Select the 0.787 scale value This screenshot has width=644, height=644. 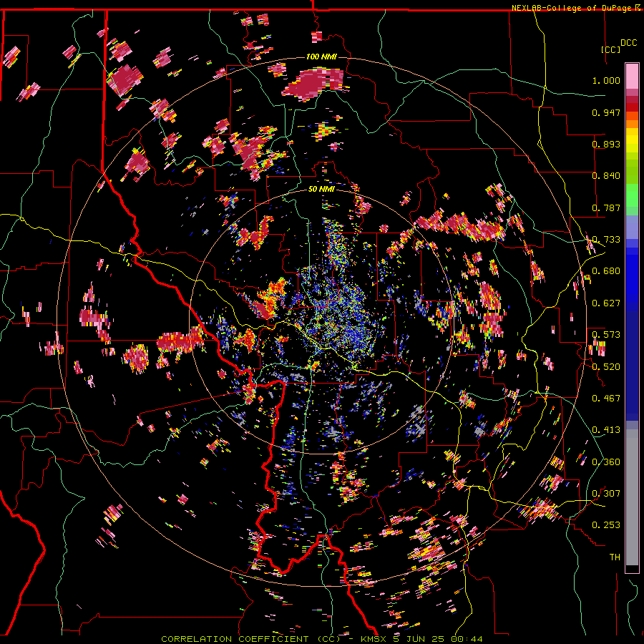coord(606,208)
